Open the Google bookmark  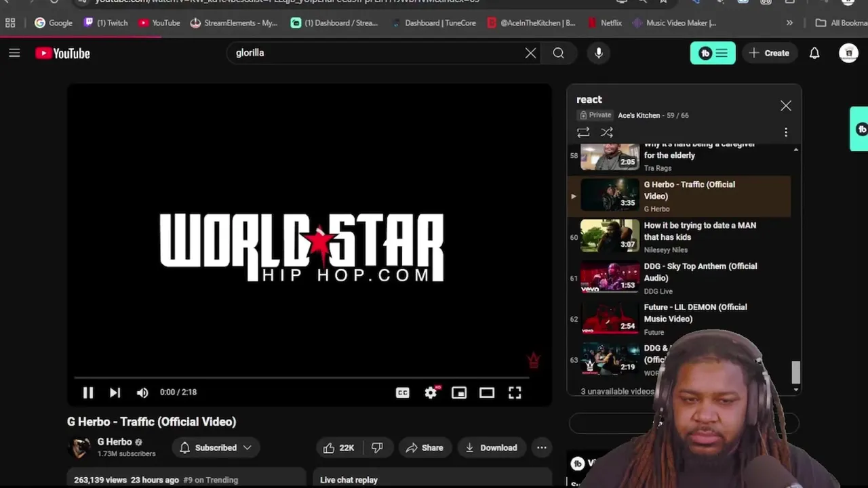pos(54,23)
